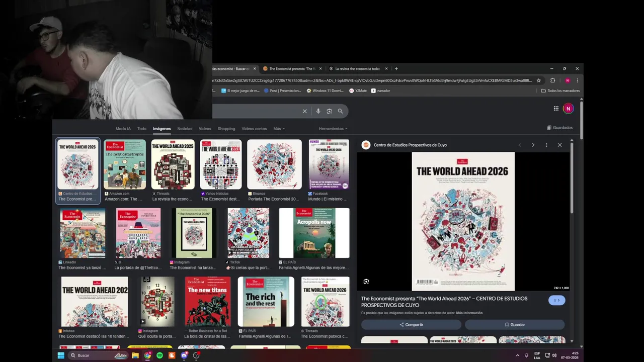644x362 pixels.
Task: Open Y2Mate bookmark
Action: point(358,90)
